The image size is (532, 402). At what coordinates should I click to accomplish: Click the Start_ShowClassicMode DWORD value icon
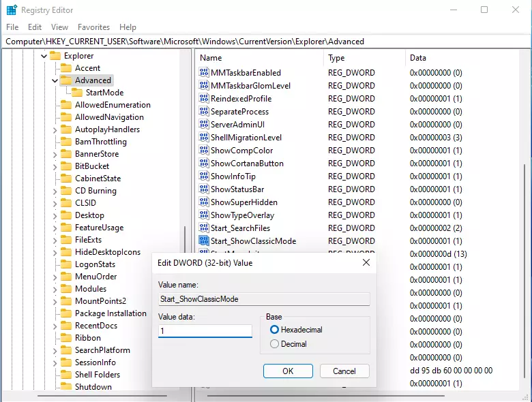(203, 241)
